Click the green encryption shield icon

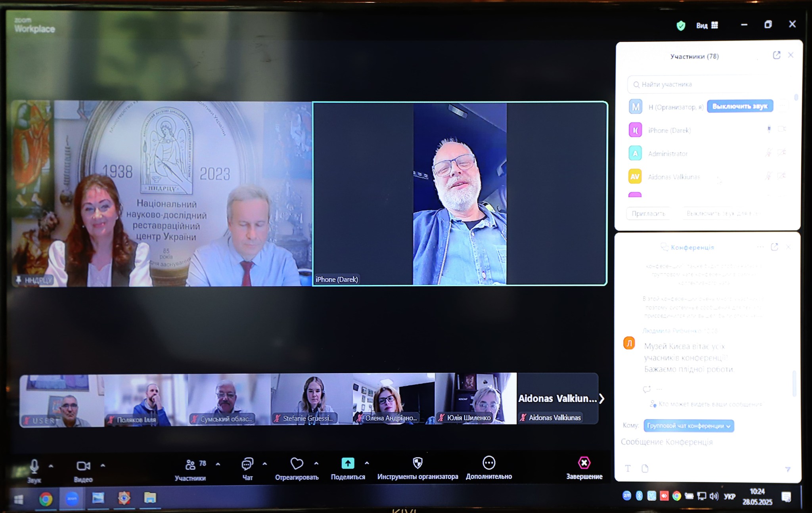click(x=681, y=26)
